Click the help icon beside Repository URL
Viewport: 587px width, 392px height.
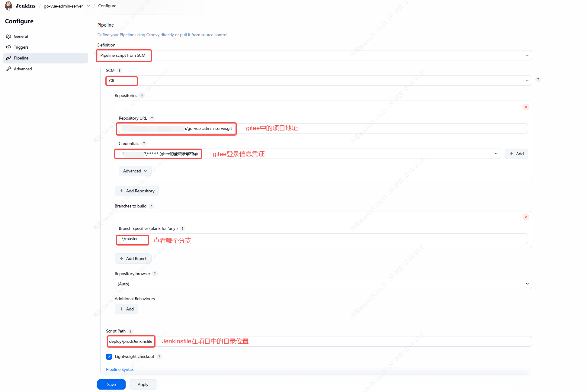pos(152,118)
